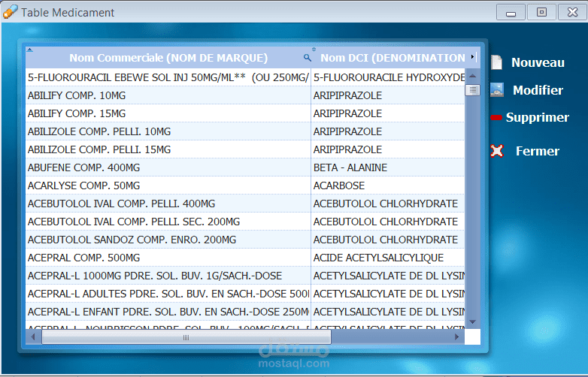Minimize the Table Medicament window
588x377 pixels.
(x=511, y=12)
